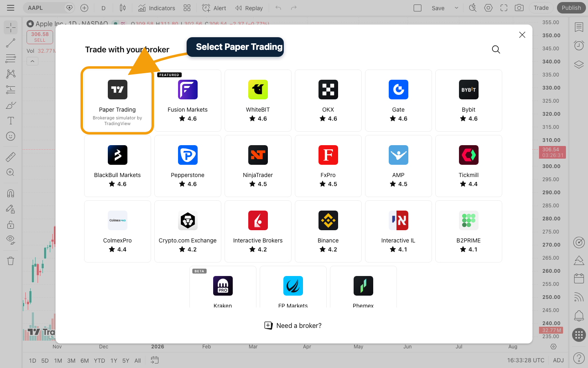Toggle fullscreen mode
This screenshot has width=588, height=368.
click(x=504, y=8)
